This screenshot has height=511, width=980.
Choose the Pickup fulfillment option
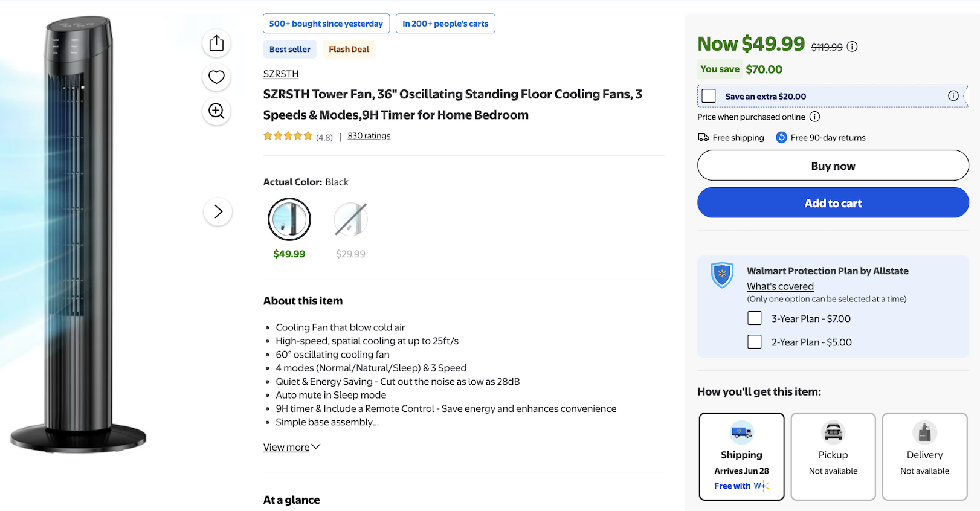coord(833,457)
